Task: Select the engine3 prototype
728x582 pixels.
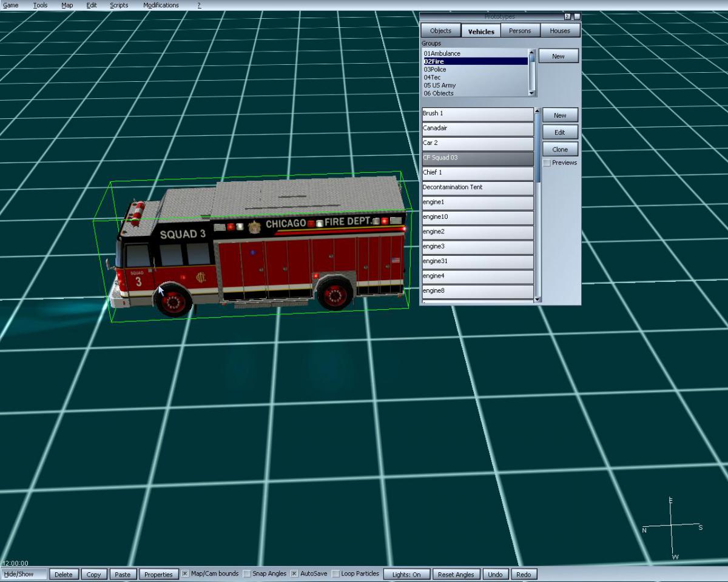Action: pos(477,247)
